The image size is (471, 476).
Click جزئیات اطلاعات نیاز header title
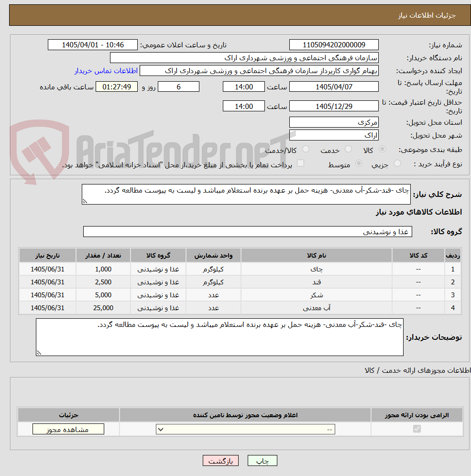(x=427, y=15)
